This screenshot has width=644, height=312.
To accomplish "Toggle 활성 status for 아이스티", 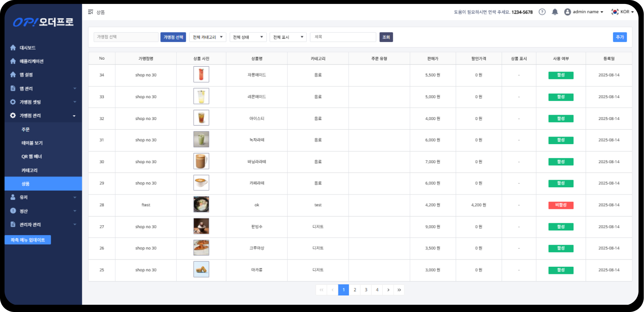I will 561,119.
